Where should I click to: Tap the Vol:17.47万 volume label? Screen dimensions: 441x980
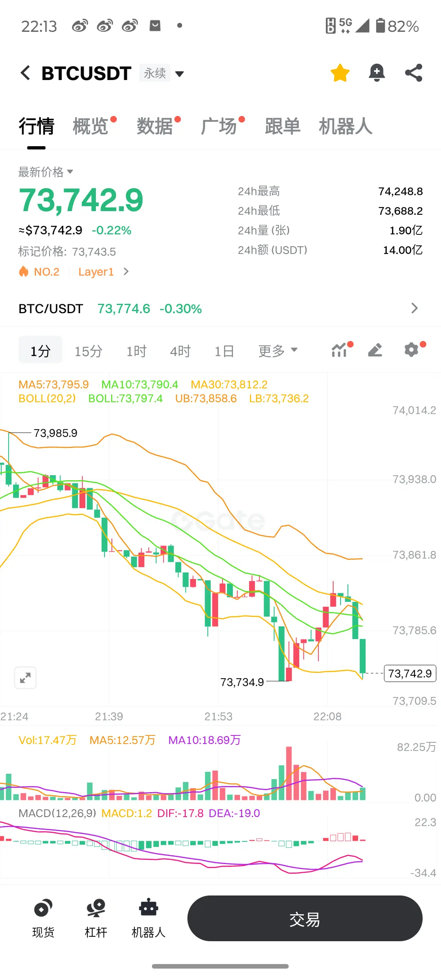coord(48,740)
